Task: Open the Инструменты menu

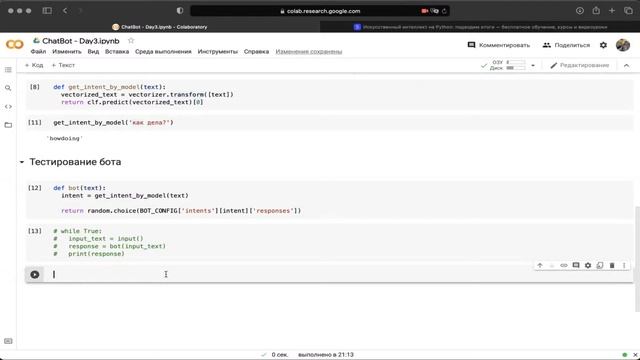Action: point(218,51)
